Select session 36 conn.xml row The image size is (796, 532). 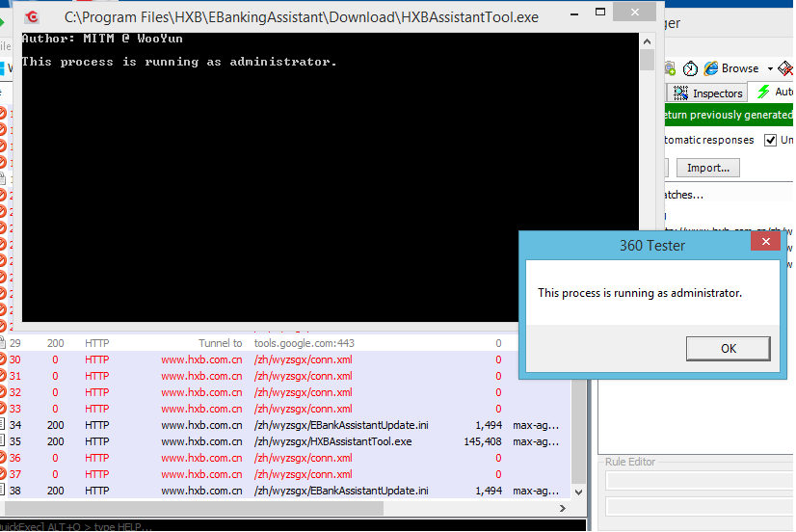point(284,458)
